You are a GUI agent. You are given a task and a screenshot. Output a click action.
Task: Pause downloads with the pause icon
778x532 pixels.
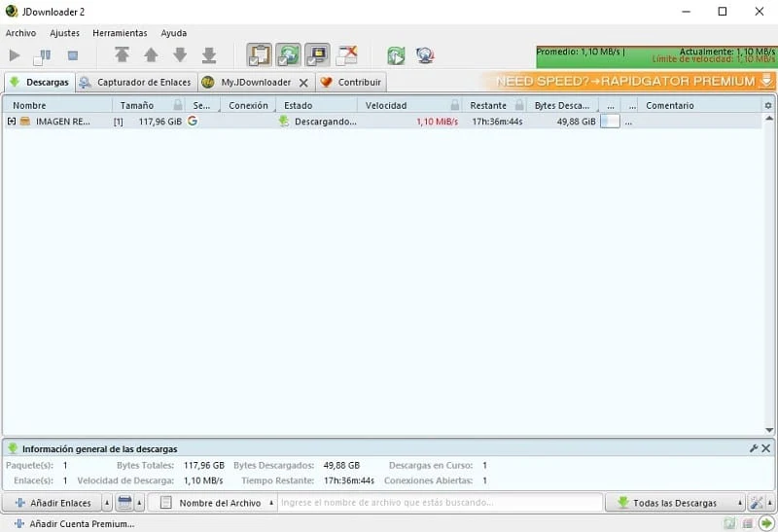click(42, 56)
